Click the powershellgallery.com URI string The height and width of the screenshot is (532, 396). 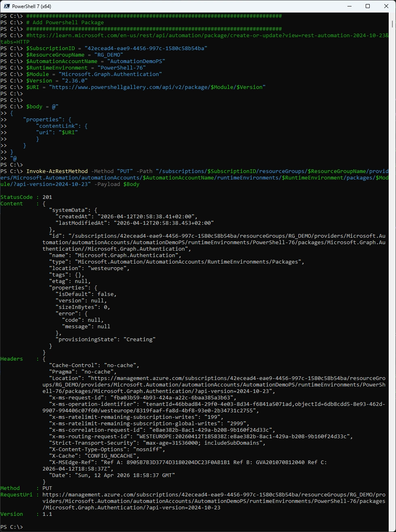tap(157, 87)
